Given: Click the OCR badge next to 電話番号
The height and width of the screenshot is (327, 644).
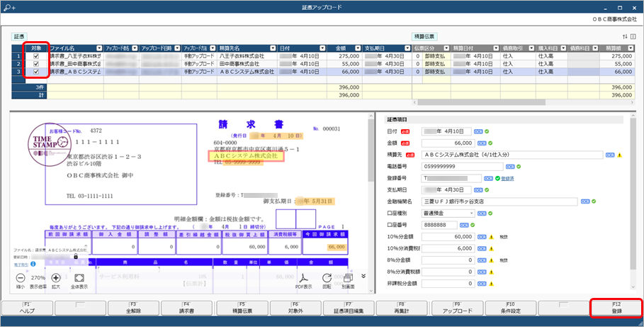Looking at the screenshot, I should (x=510, y=167).
